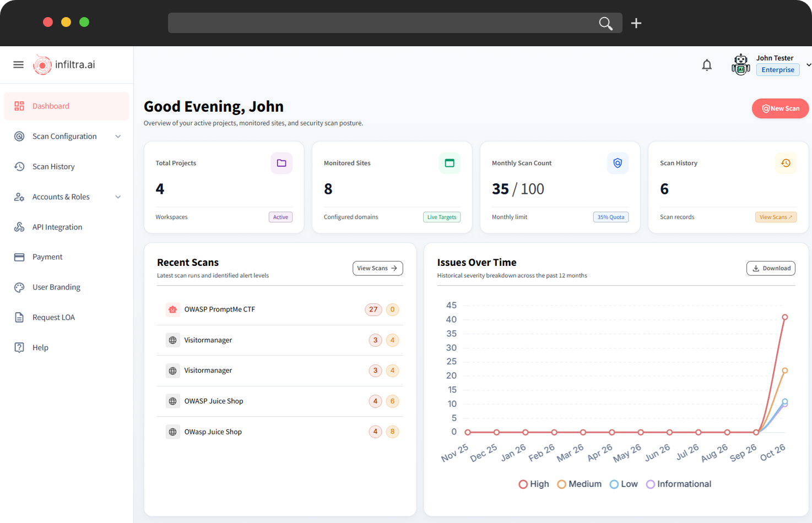The height and width of the screenshot is (523, 812).
Task: Open notifications bell
Action: click(707, 65)
